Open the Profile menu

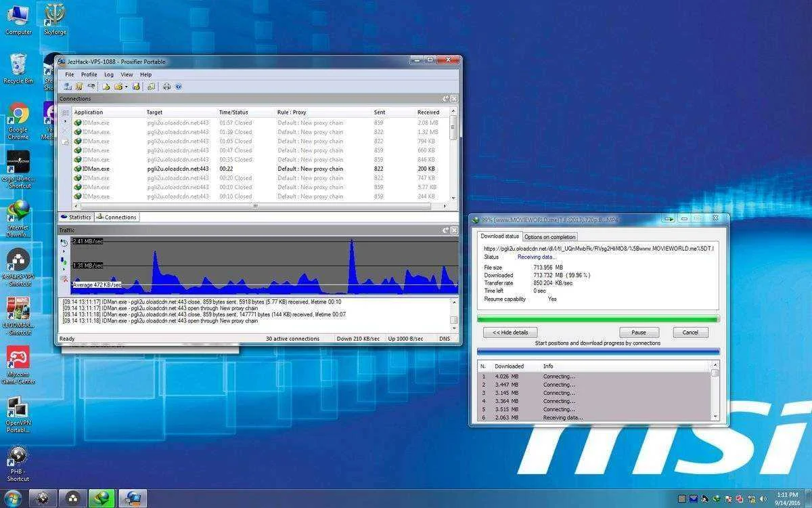click(x=89, y=75)
